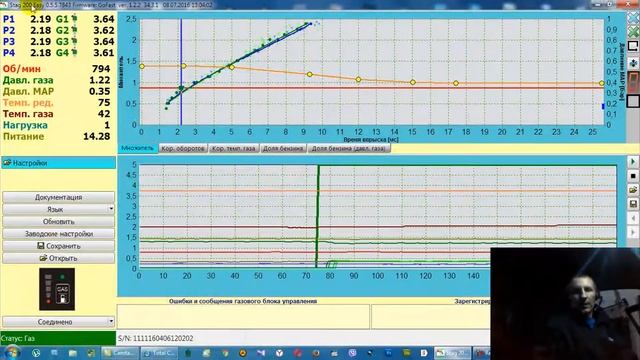Open the Множитель tab
The image size is (640, 360).
(138, 148)
